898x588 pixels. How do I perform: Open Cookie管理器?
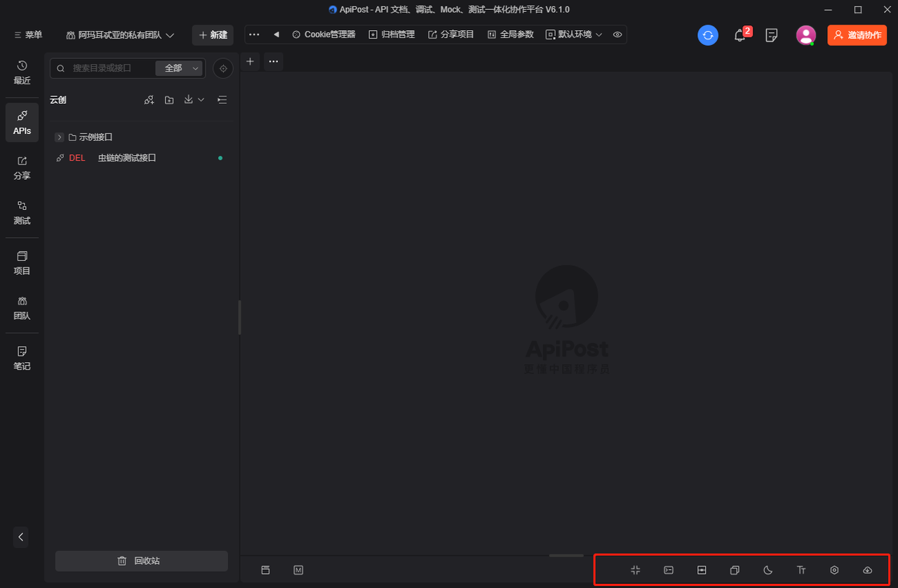pos(323,34)
